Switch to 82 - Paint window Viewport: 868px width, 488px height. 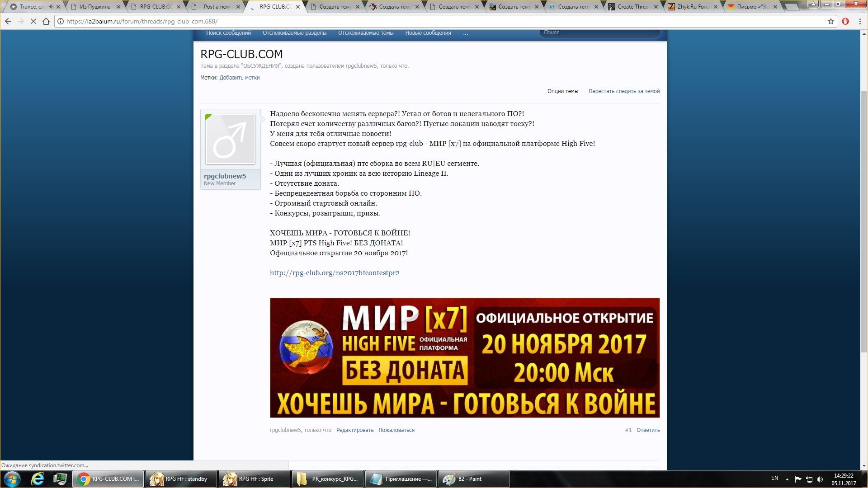click(474, 479)
